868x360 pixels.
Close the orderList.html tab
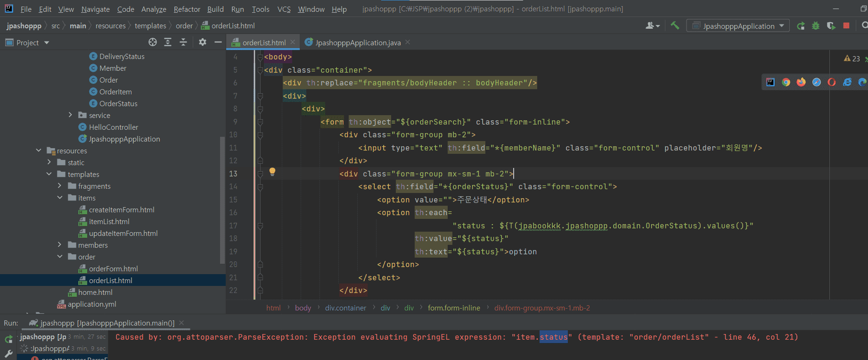click(x=293, y=42)
